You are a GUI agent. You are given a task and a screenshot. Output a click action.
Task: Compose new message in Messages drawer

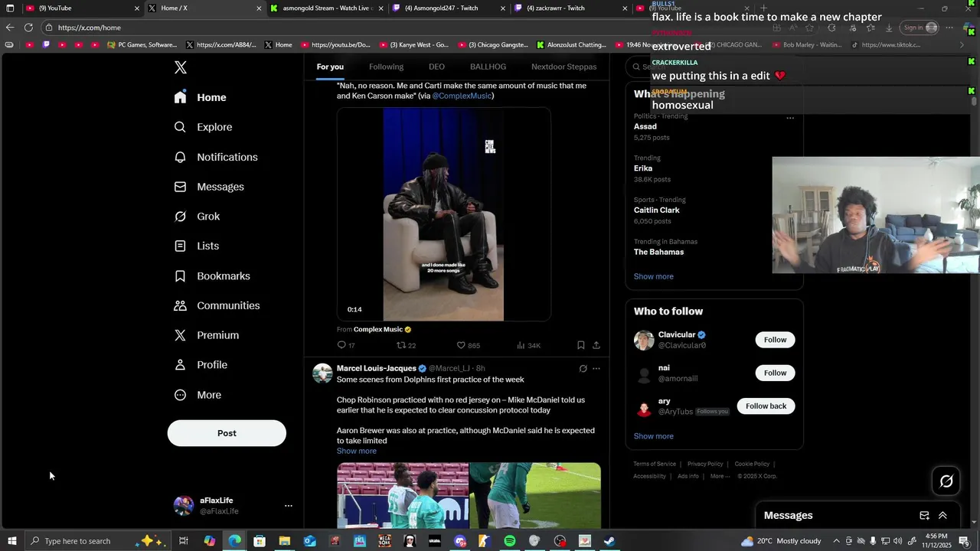pyautogui.click(x=924, y=516)
